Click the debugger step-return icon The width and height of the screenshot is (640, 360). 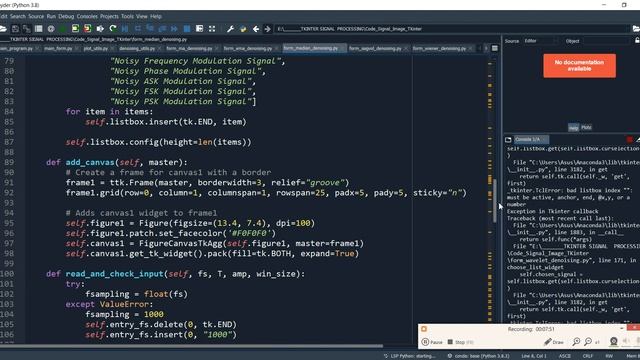tap(162, 29)
